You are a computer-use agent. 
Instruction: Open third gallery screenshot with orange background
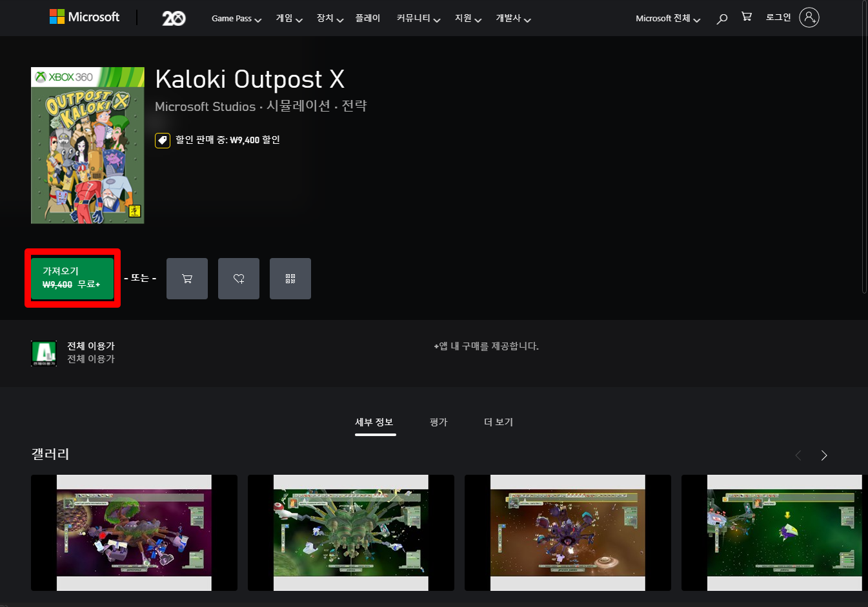click(568, 533)
